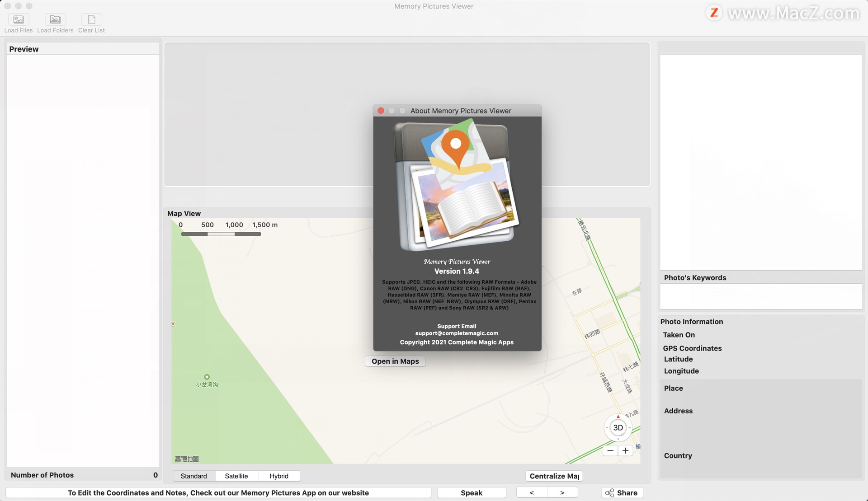The width and height of the screenshot is (868, 501).
Task: Click the Centralize Map button
Action: (553, 475)
